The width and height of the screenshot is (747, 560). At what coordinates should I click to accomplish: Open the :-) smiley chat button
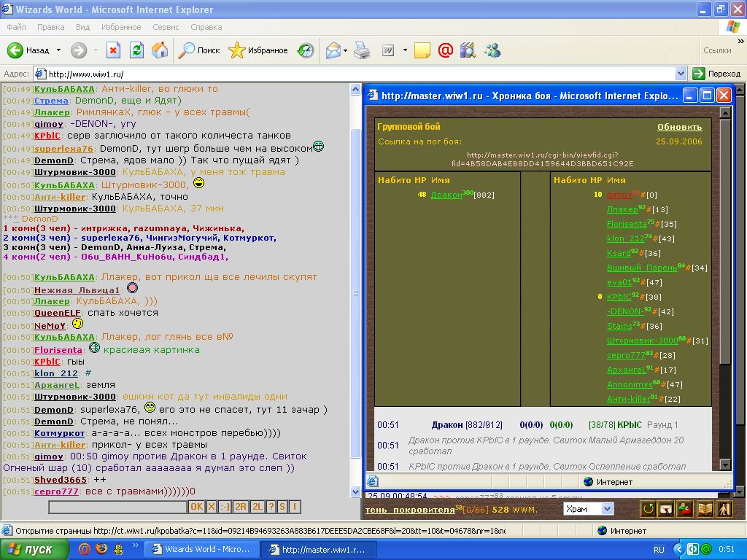coord(225,507)
